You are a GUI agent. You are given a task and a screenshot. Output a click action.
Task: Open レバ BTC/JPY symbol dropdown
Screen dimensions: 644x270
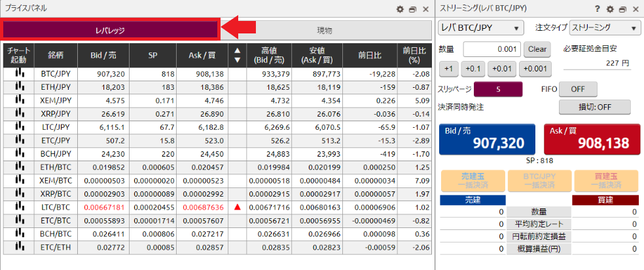(x=480, y=28)
